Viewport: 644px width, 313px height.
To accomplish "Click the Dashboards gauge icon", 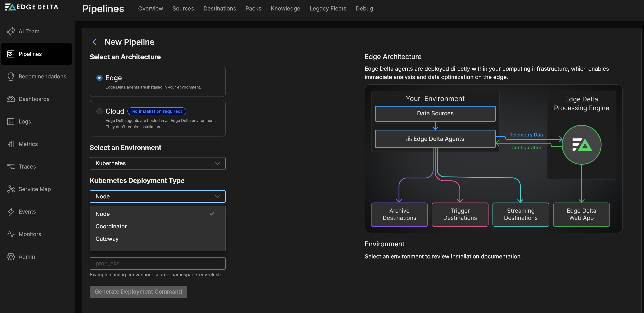I will [x=11, y=99].
